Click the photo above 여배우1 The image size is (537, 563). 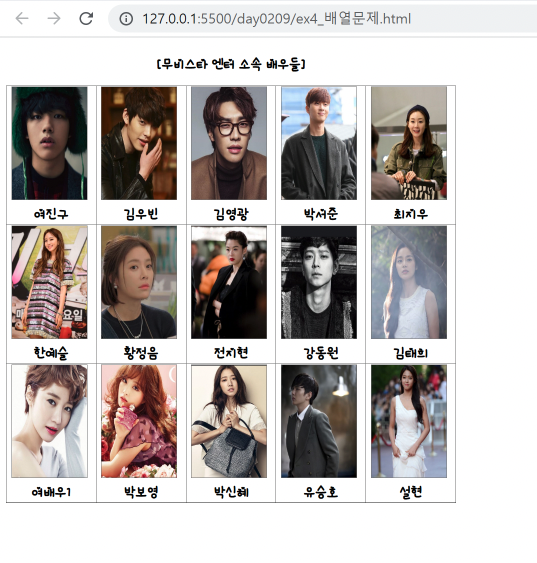point(50,421)
